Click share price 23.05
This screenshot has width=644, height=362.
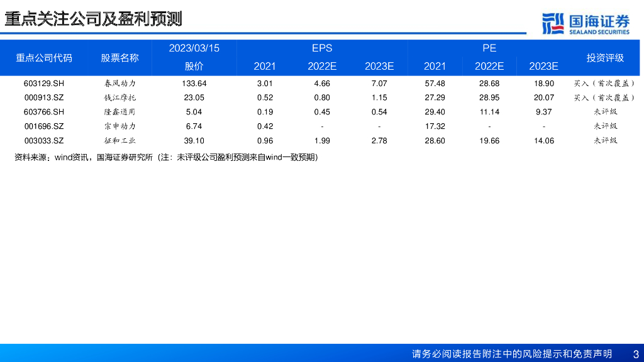click(194, 97)
